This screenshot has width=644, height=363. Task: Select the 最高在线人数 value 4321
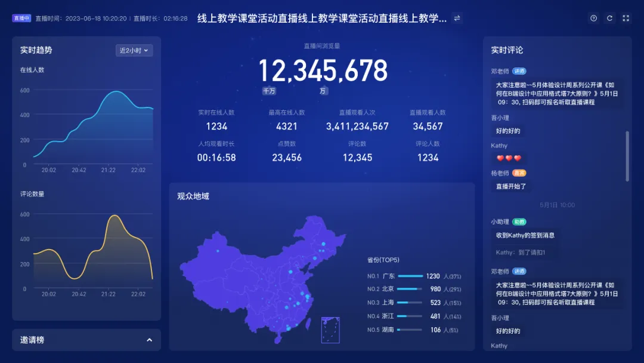pyautogui.click(x=287, y=127)
